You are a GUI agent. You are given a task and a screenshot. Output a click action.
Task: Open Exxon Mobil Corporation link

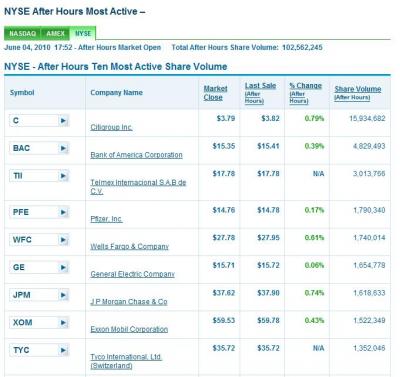tap(129, 329)
